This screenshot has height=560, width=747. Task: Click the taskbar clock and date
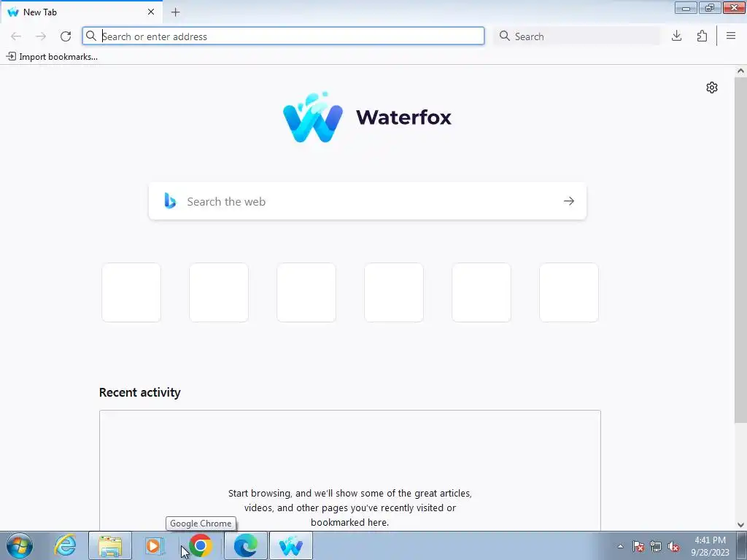710,546
